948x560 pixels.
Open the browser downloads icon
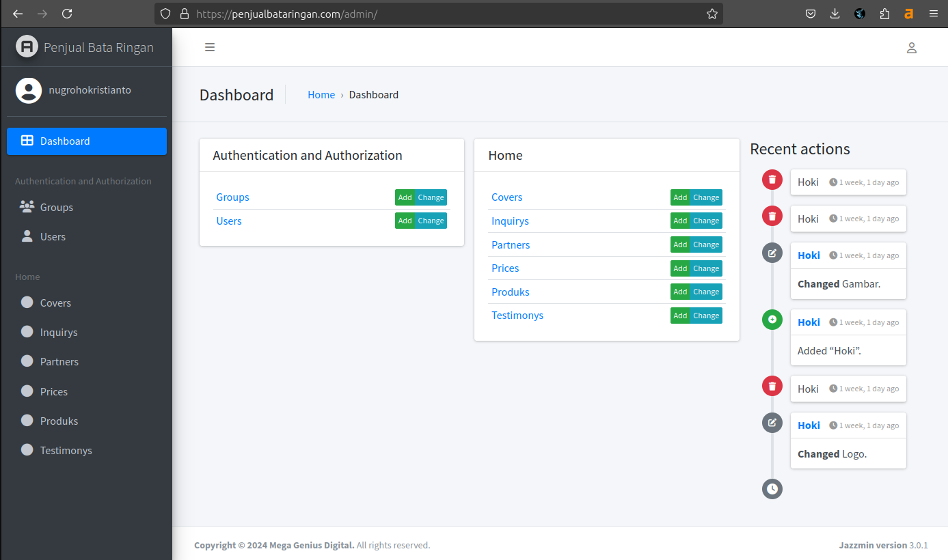click(835, 14)
